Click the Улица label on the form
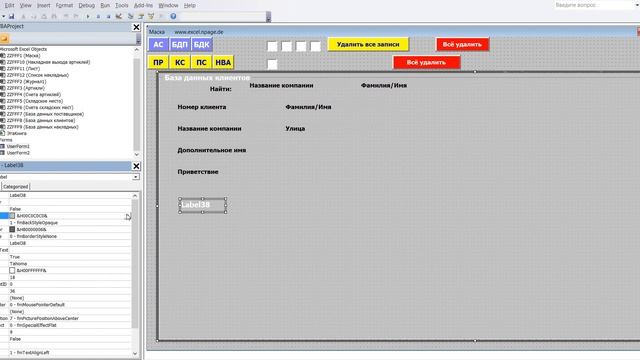The height and width of the screenshot is (360, 640). 295,129
